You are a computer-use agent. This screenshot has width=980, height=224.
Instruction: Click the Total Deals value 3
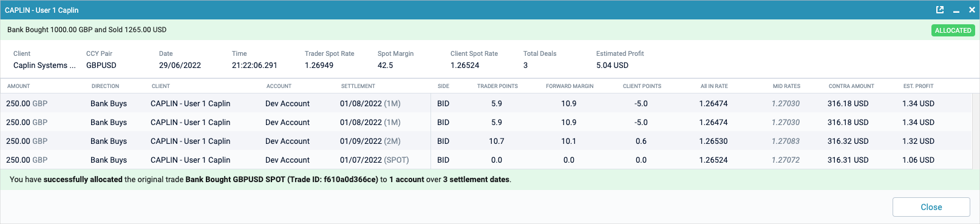(525, 65)
